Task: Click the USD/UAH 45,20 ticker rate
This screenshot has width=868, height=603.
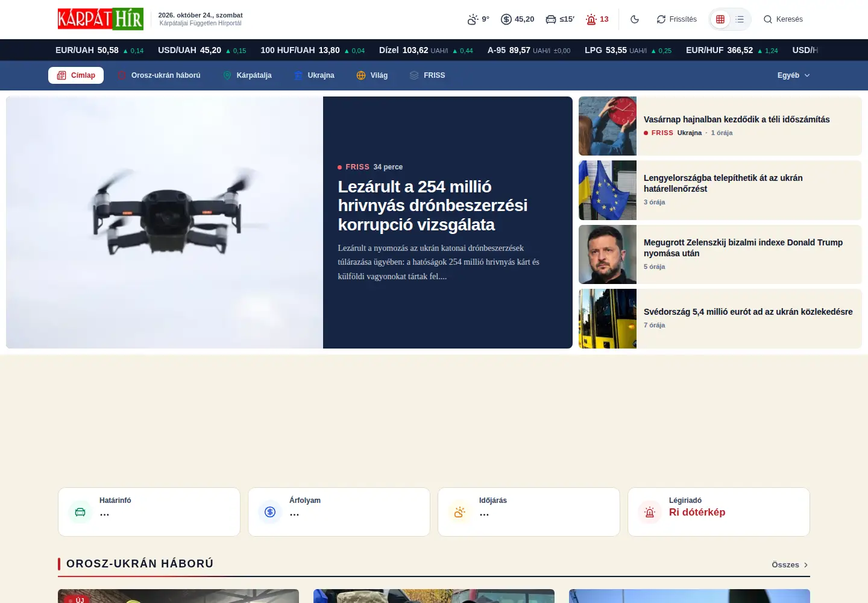Action: click(202, 50)
